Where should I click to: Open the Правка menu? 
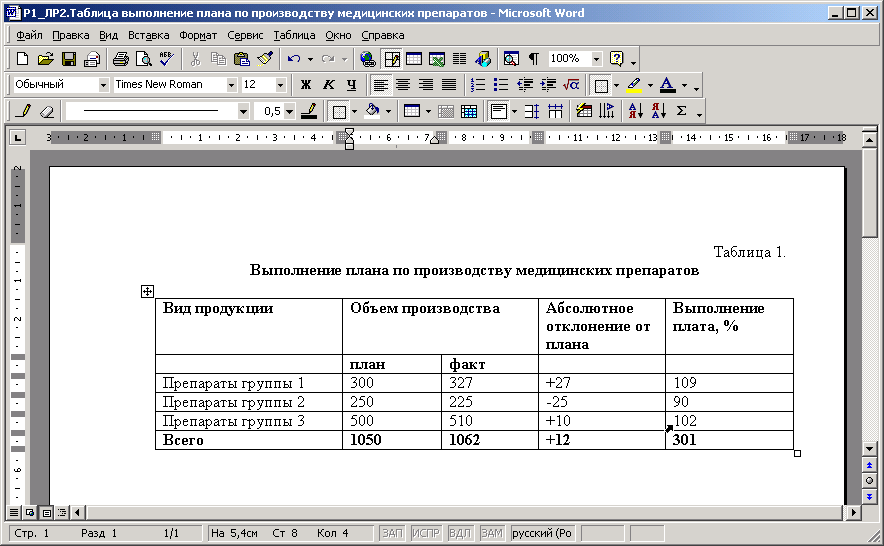pos(70,35)
